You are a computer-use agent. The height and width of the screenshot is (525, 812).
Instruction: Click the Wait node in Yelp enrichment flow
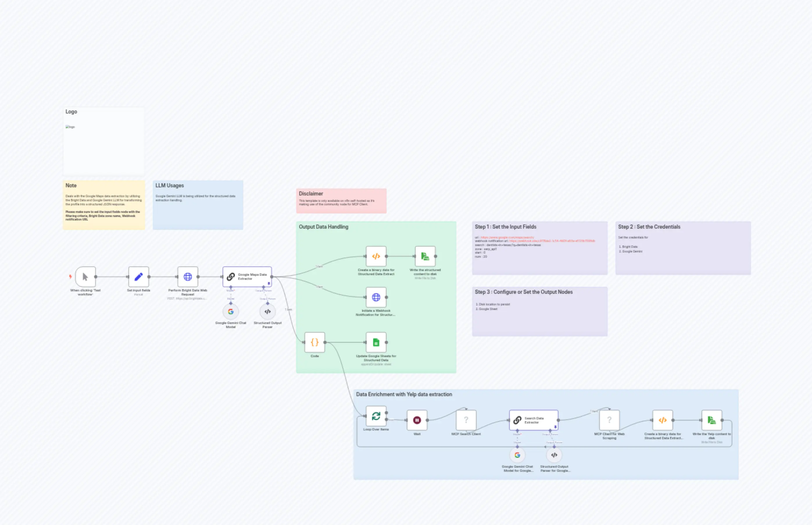[x=417, y=420]
